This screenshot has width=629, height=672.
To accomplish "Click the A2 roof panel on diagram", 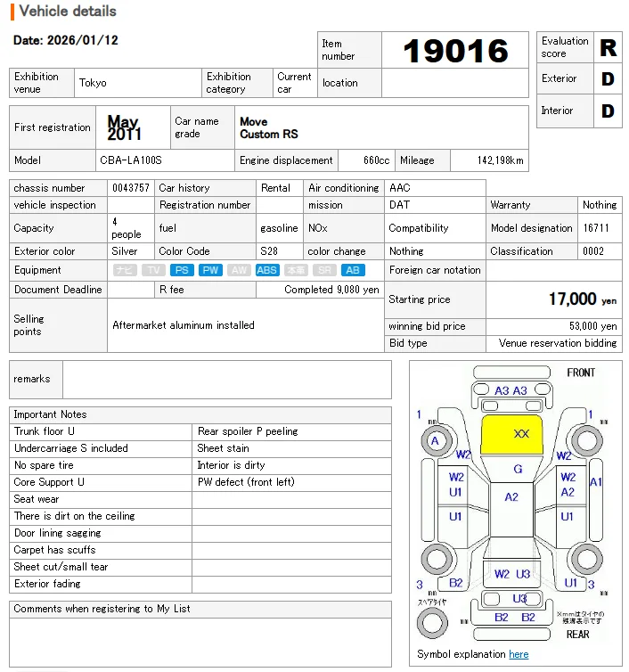I will tap(511, 496).
